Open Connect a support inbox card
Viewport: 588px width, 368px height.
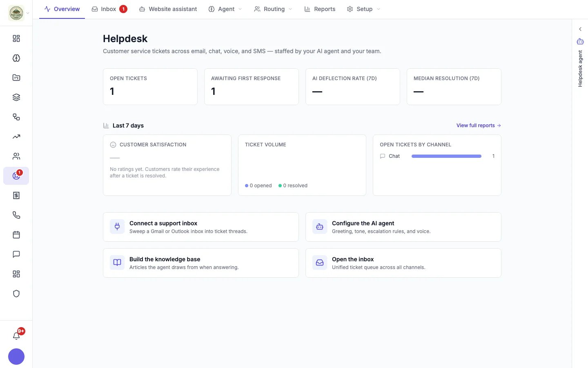tap(201, 227)
